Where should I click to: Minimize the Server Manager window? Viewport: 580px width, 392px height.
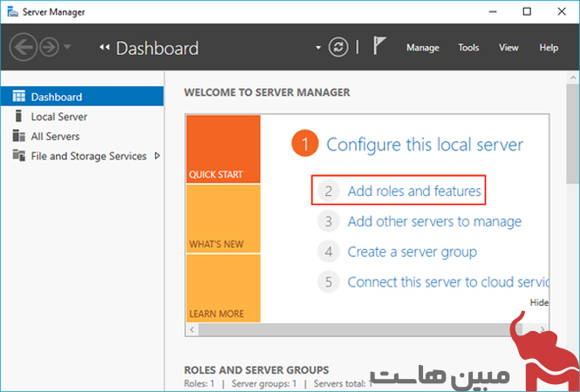tap(493, 12)
